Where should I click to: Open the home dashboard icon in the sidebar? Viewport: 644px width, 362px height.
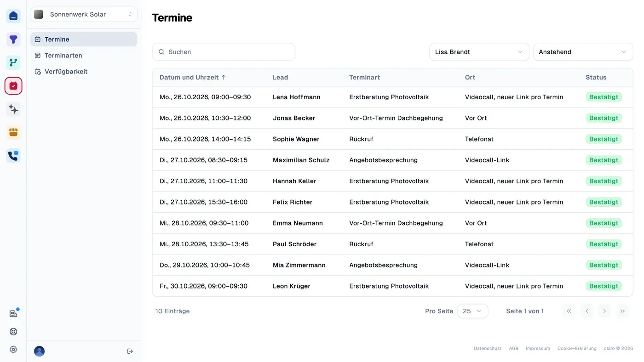[13, 16]
